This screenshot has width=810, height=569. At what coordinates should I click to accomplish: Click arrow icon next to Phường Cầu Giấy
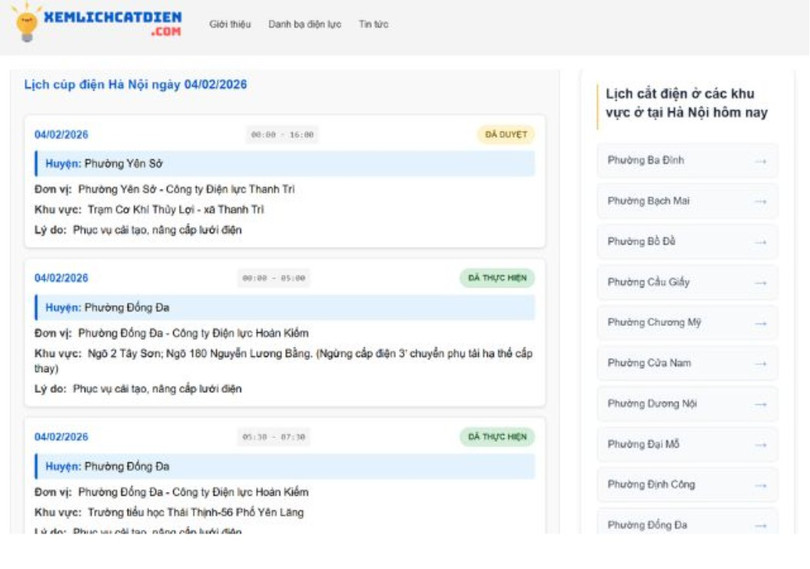tap(760, 283)
